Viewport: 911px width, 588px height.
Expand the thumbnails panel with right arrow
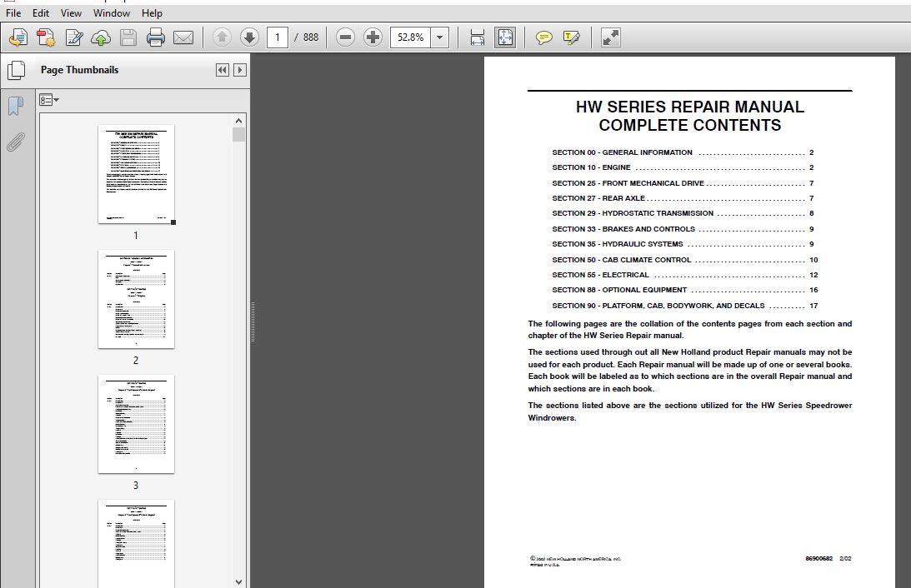point(239,70)
